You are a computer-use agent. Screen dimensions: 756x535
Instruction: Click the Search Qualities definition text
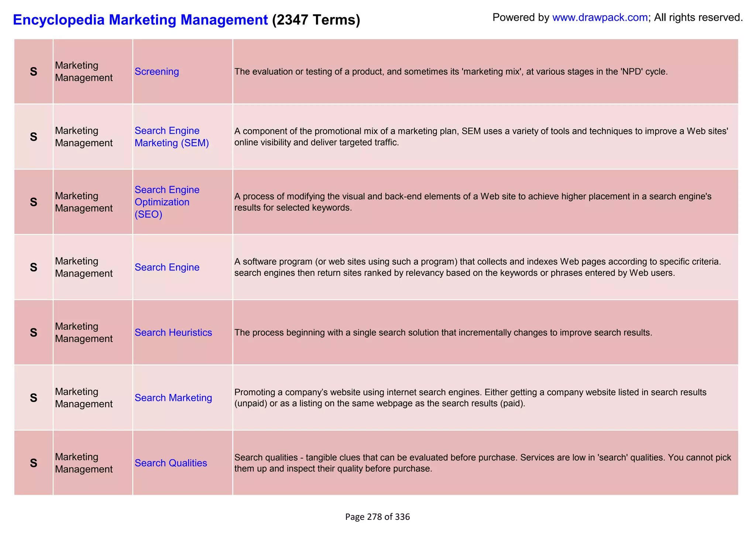[483, 463]
